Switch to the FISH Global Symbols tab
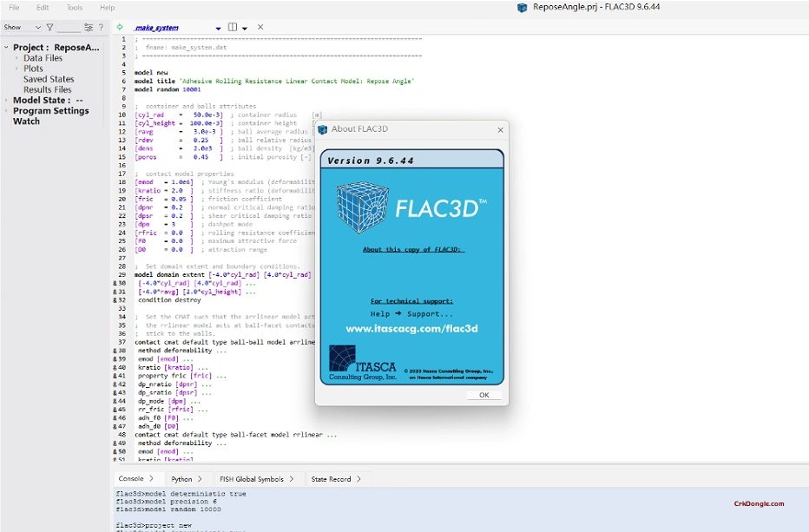This screenshot has width=809, height=532. coord(256,479)
